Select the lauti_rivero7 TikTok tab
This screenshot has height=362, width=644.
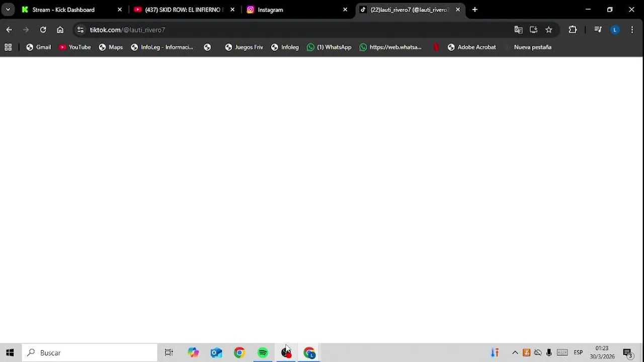[x=409, y=10]
